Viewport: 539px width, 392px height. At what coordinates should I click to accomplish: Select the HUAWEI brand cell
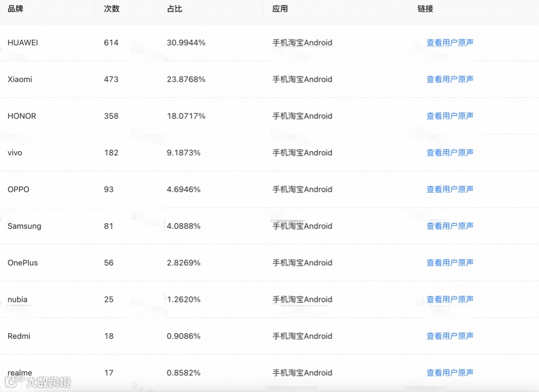coord(23,43)
